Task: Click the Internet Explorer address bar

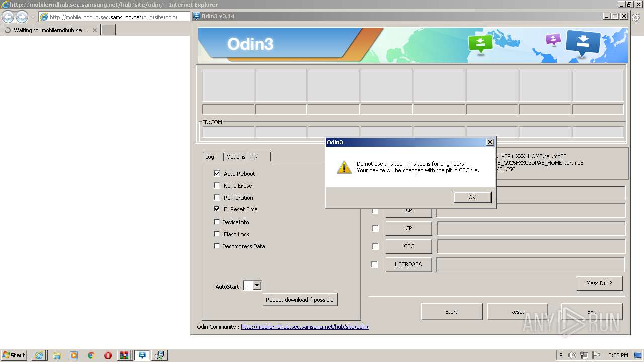Action: tap(114, 17)
